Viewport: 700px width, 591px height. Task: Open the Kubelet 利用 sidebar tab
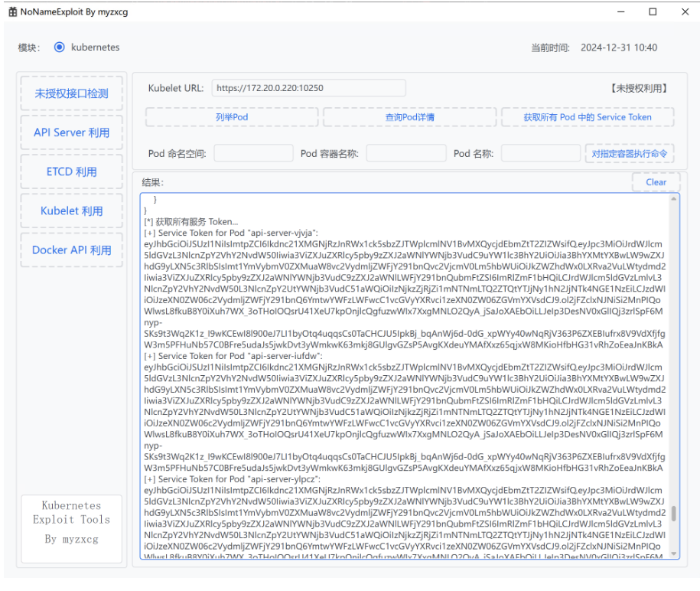(71, 211)
